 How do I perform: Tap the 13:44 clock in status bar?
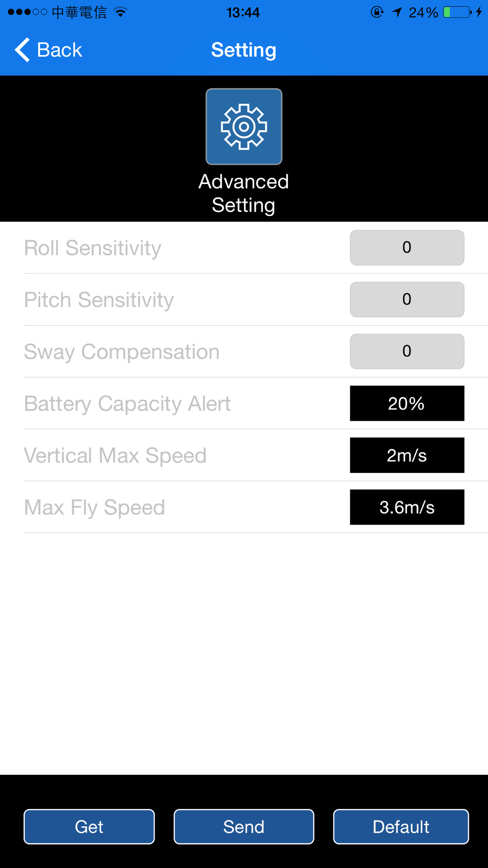[x=243, y=12]
